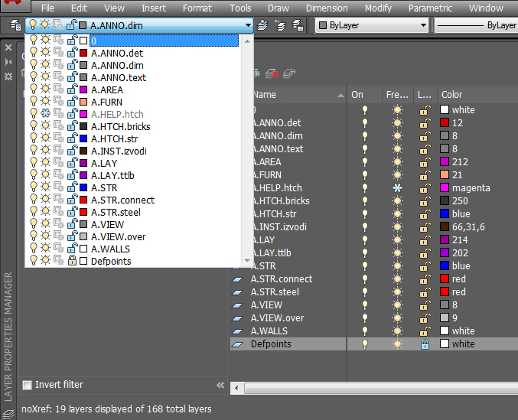The height and width of the screenshot is (420, 518).
Task: Open palette properties gear icon
Action: (8, 77)
